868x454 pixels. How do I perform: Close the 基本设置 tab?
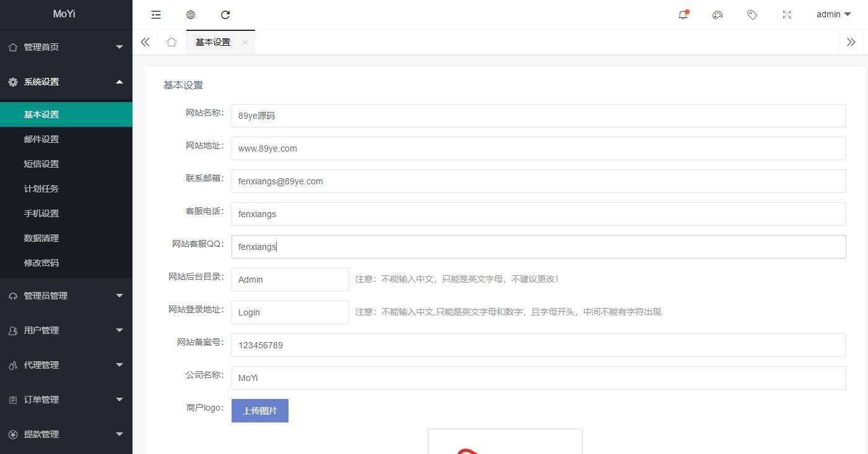tap(245, 42)
